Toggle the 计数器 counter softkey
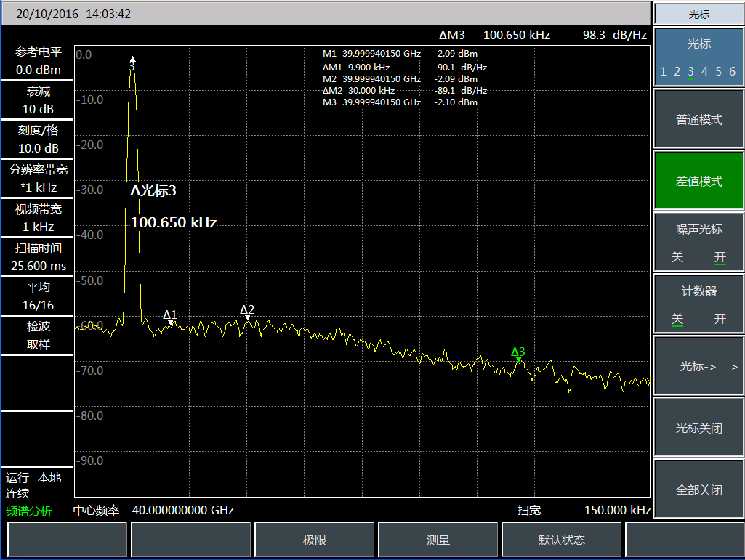 [x=698, y=304]
